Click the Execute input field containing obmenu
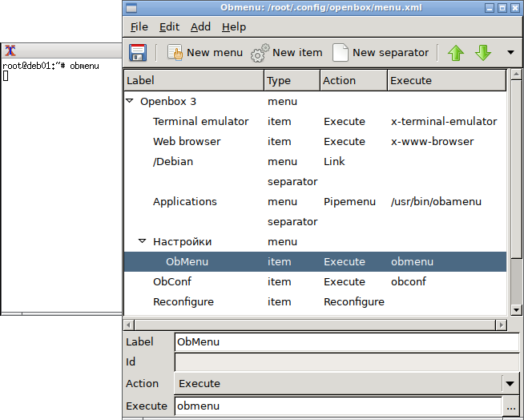 tap(338, 406)
